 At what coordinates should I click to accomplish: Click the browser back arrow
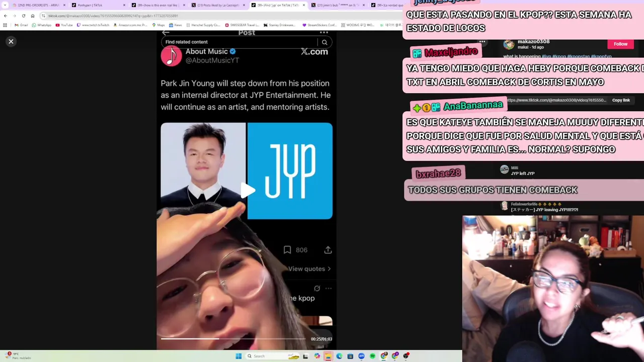click(6, 16)
